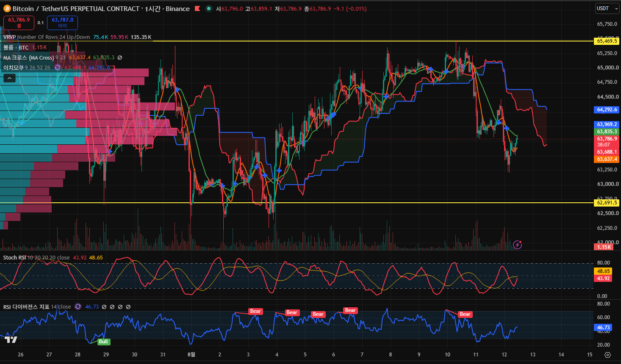Screen dimensions: 621x364
Task: Open the Bitcoin / TetherUS PERPETUAL CONTRACT symbol title
Action: (76, 8)
